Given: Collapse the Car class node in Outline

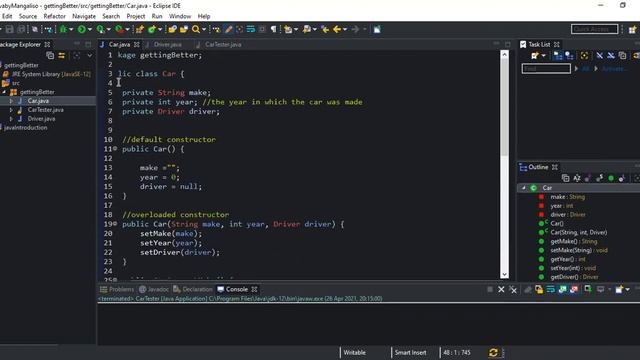Looking at the screenshot, I should [524, 188].
